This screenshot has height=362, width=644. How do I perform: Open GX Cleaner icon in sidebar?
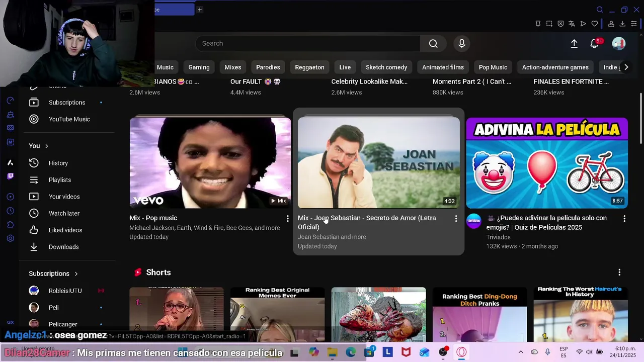point(10,115)
